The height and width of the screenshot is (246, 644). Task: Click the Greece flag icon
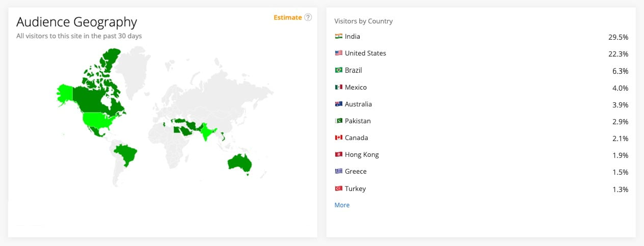338,171
